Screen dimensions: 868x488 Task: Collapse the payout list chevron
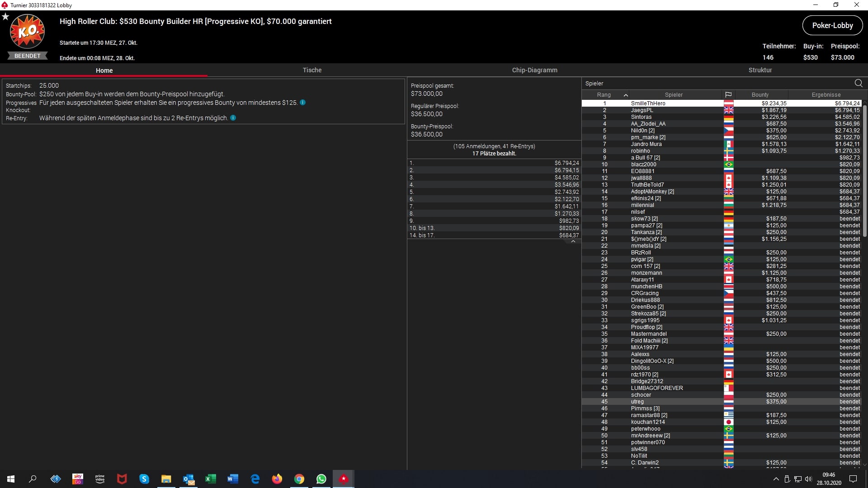pyautogui.click(x=573, y=241)
